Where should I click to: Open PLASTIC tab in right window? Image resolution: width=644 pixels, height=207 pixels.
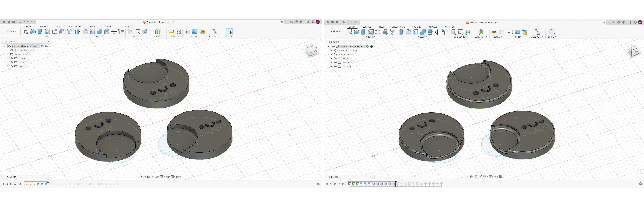coord(417,27)
